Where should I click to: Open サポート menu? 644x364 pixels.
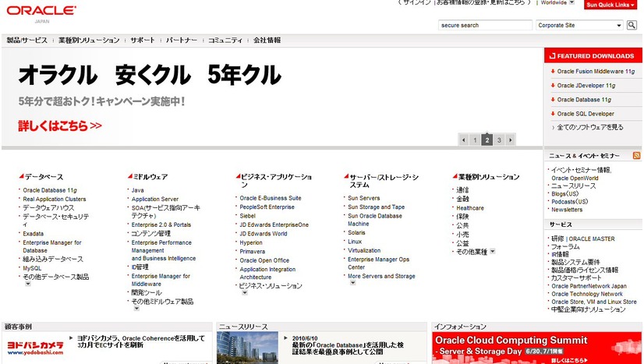[x=143, y=41]
